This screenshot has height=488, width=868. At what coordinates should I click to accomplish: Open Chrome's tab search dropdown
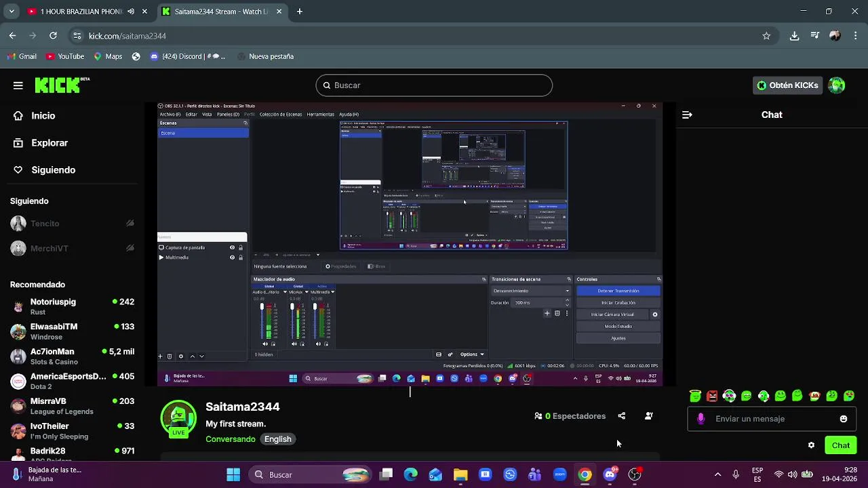pyautogui.click(x=12, y=12)
